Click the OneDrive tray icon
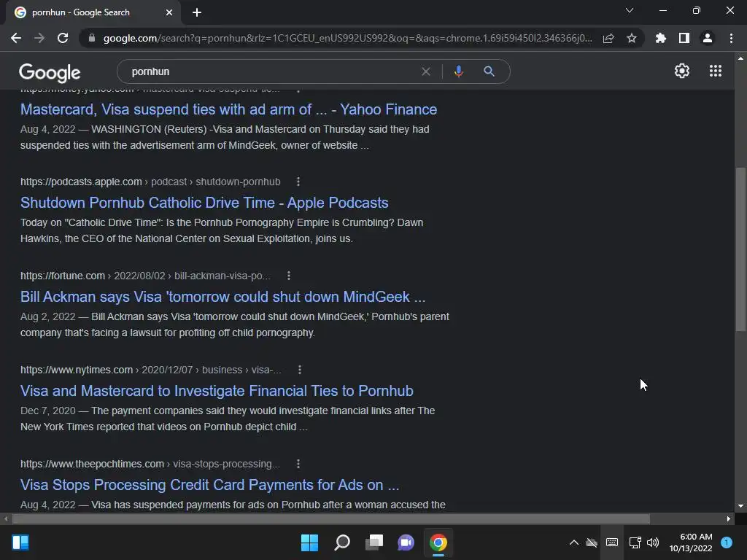747x560 pixels. 592,542
